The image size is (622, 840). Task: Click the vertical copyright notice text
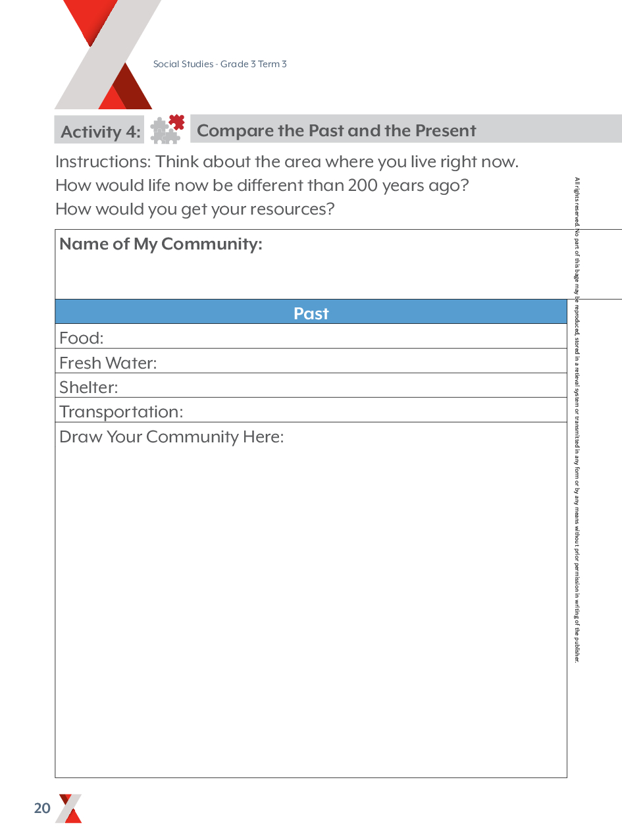(x=577, y=421)
